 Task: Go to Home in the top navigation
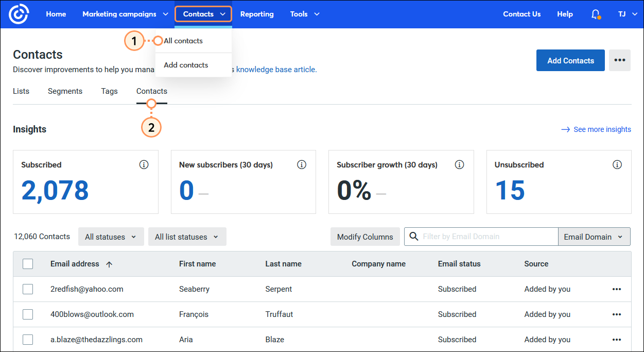pyautogui.click(x=56, y=14)
